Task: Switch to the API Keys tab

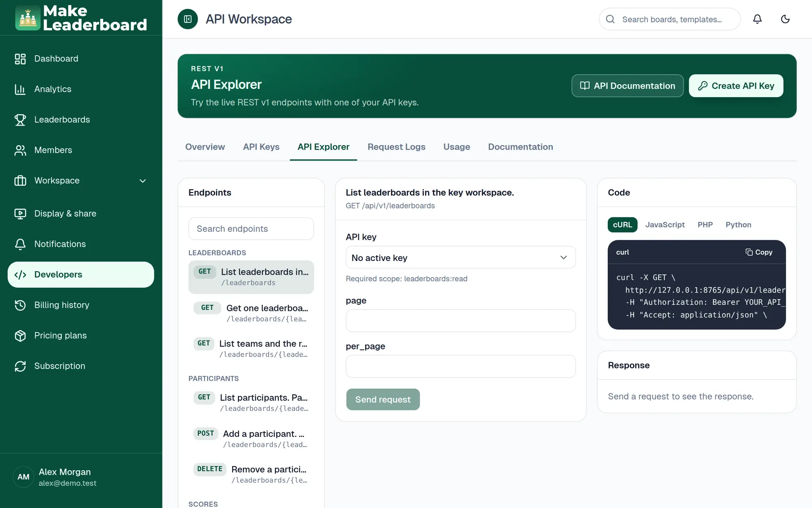Action: pyautogui.click(x=261, y=147)
